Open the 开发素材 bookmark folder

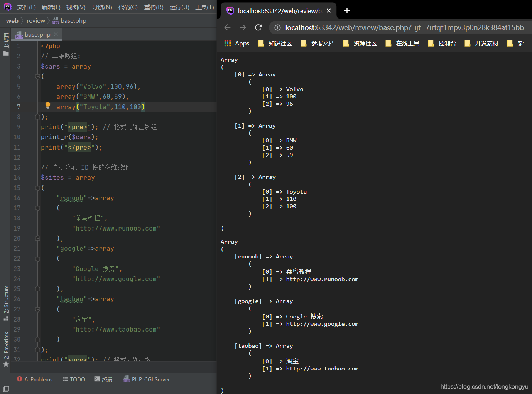pyautogui.click(x=481, y=43)
